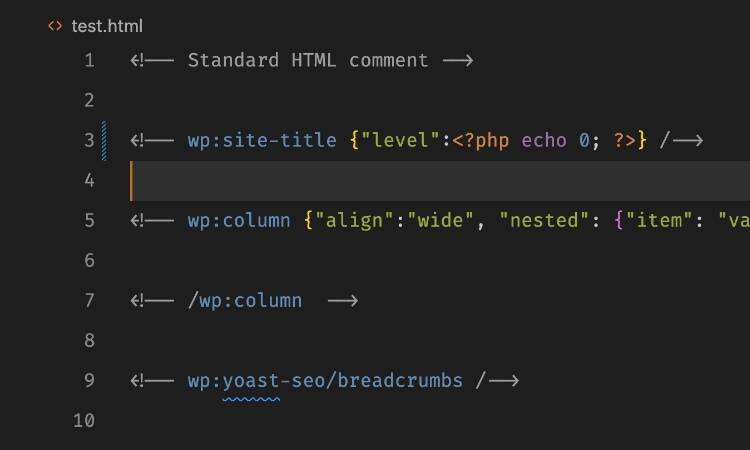This screenshot has width=750, height=450.
Task: Click line number 9 in the gutter
Action: 89,380
